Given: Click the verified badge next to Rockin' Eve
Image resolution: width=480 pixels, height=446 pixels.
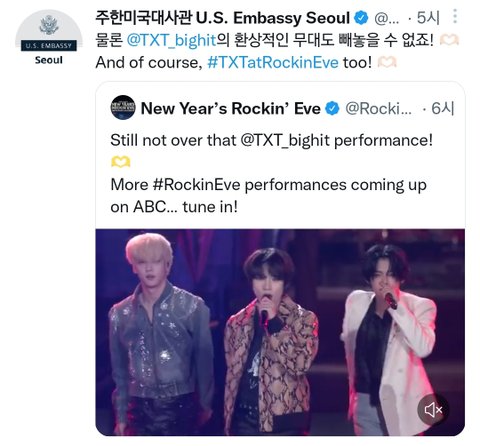Looking at the screenshot, I should (332, 108).
